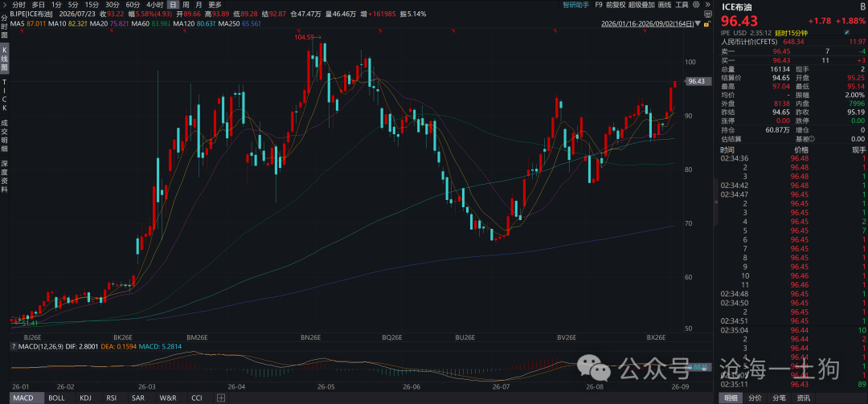Select the 周 weekly period
This screenshot has width=868, height=404.
186,5
